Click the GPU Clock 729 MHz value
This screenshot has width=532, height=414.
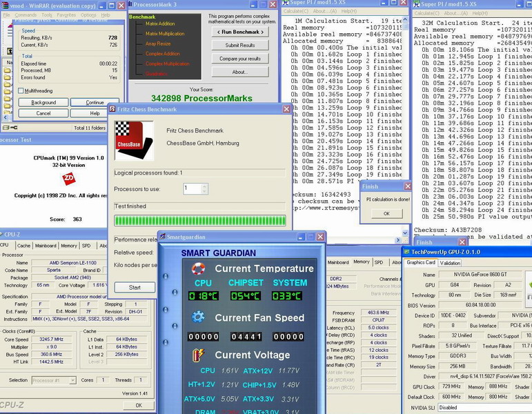coord(451,386)
